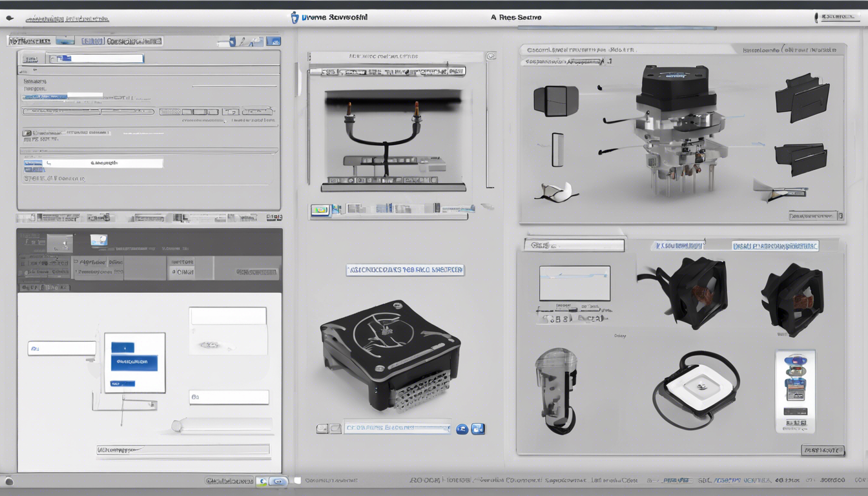The width and height of the screenshot is (868, 496).
Task: Tick the white checkbox in the status bar
Action: click(x=297, y=480)
